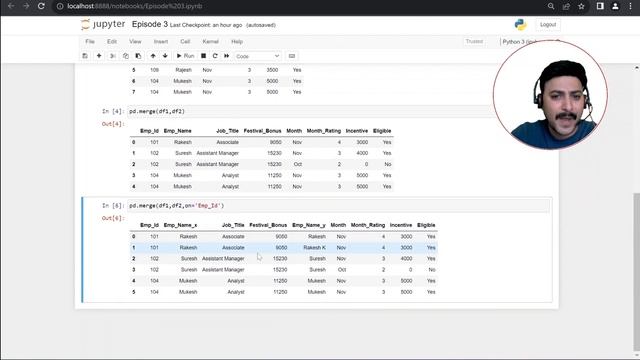Click Emp_Name_y column header
Image resolution: width=640 pixels, height=360 pixels.
pyautogui.click(x=309, y=225)
